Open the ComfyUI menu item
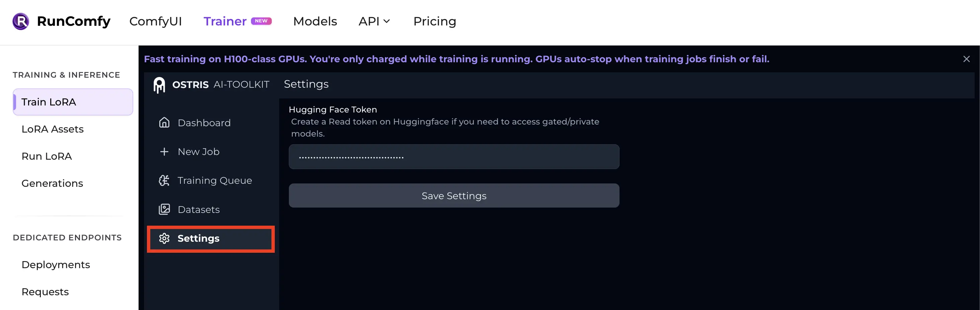The height and width of the screenshot is (310, 980). point(156,22)
